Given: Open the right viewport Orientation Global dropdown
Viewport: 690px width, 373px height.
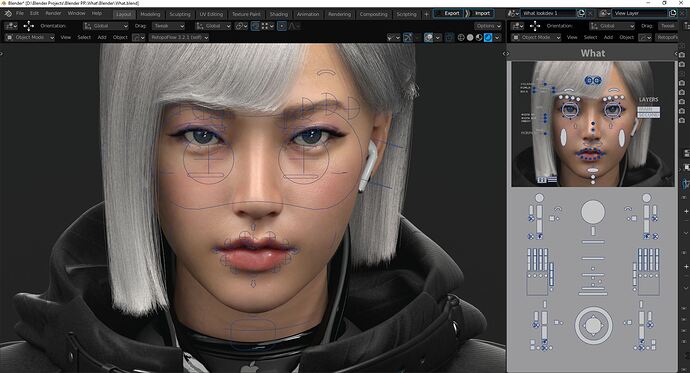Looking at the screenshot, I should coord(612,26).
